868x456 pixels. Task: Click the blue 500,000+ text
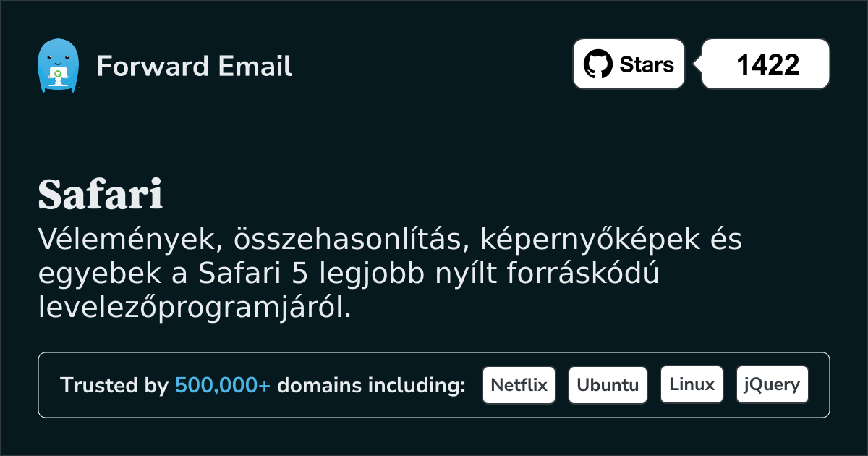223,386
